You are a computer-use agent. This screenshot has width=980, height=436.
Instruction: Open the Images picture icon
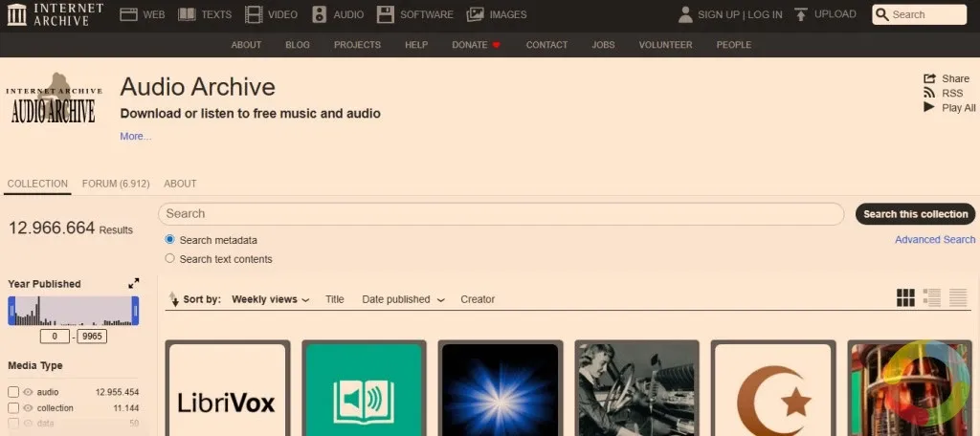[x=475, y=14]
